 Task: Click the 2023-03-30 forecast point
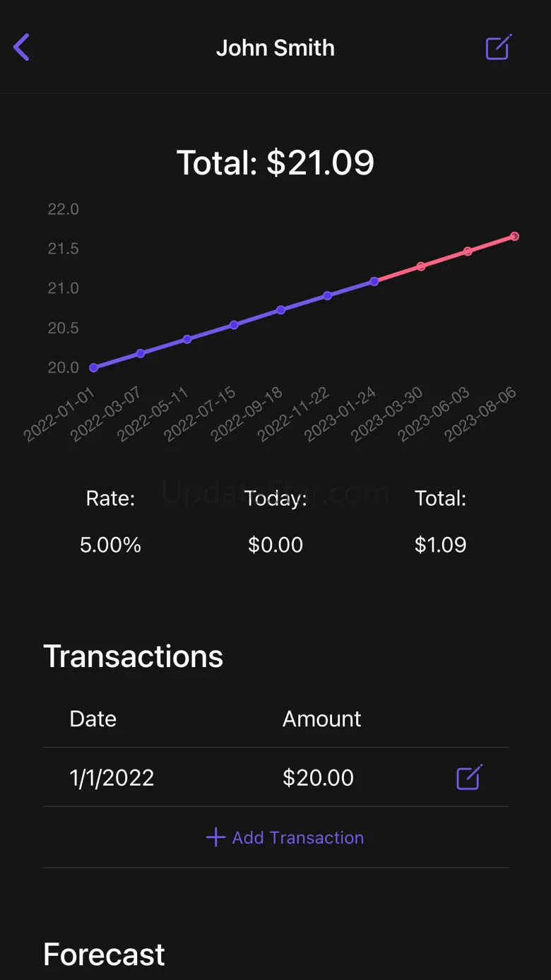click(421, 266)
